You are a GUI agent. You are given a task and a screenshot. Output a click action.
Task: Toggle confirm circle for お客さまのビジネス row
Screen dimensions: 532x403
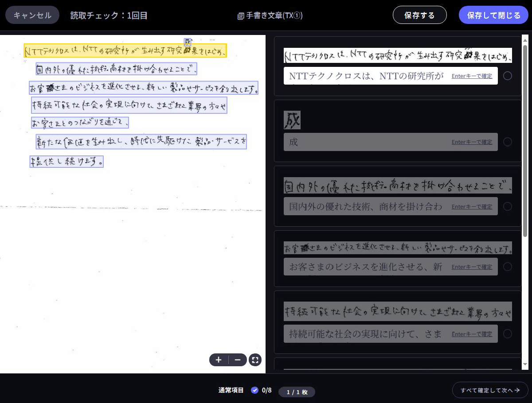point(508,267)
